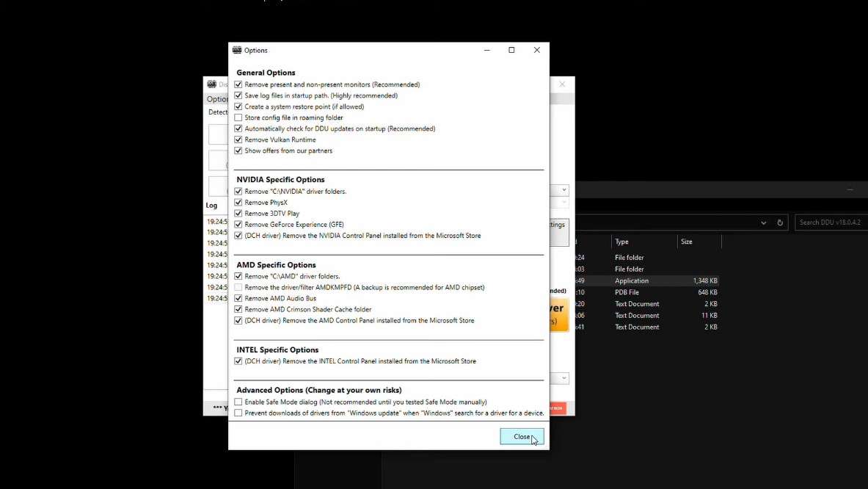Uncheck 'Remove 3DTV Play'

[x=238, y=213]
